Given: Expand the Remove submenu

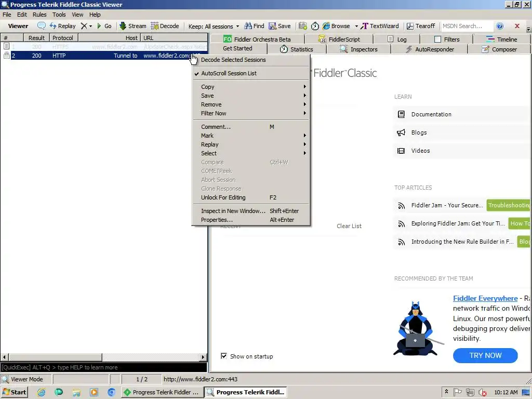Looking at the screenshot, I should (x=251, y=104).
